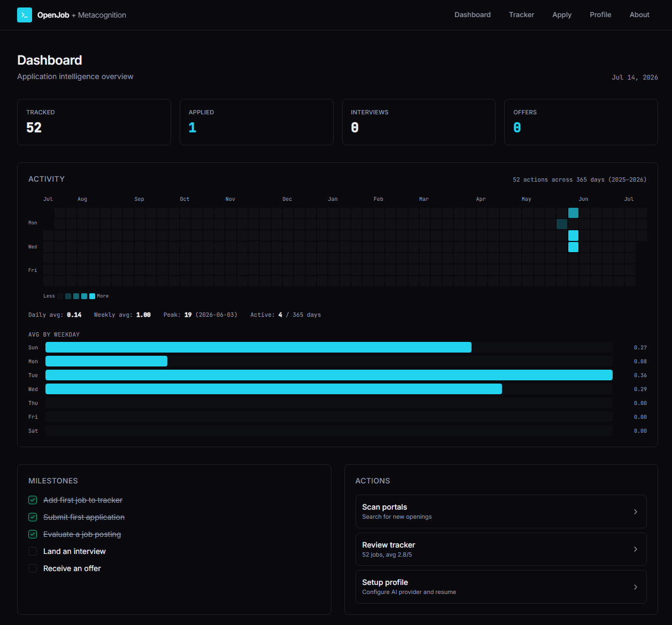Select the darkest legend square beside Less
The width and height of the screenshot is (672, 625).
point(60,296)
